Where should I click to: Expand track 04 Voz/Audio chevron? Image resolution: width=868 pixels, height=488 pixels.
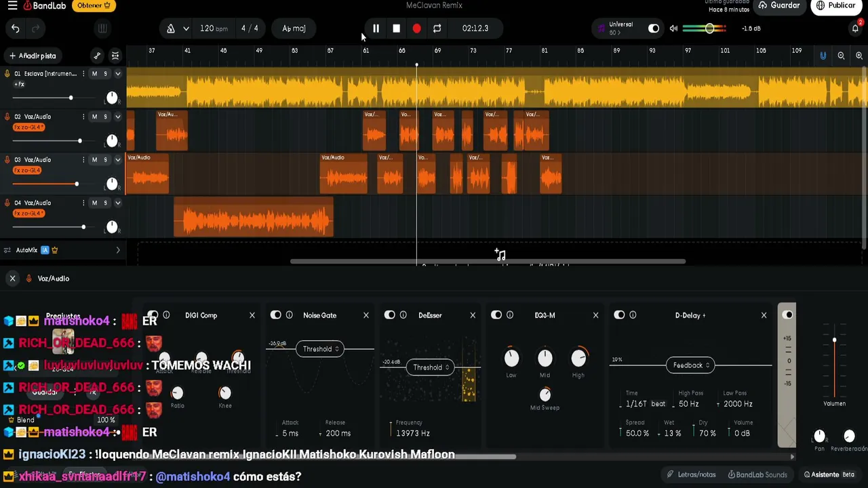117,203
